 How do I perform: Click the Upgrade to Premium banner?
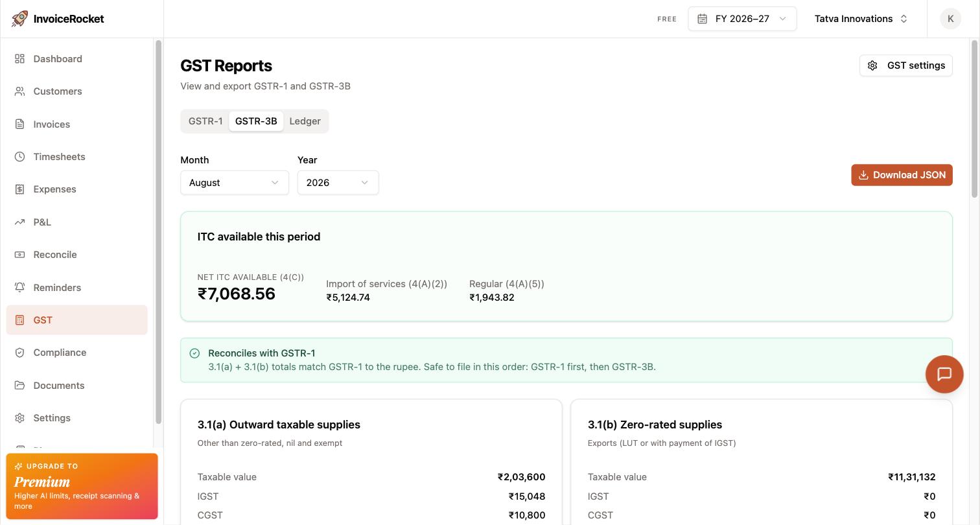tap(82, 486)
